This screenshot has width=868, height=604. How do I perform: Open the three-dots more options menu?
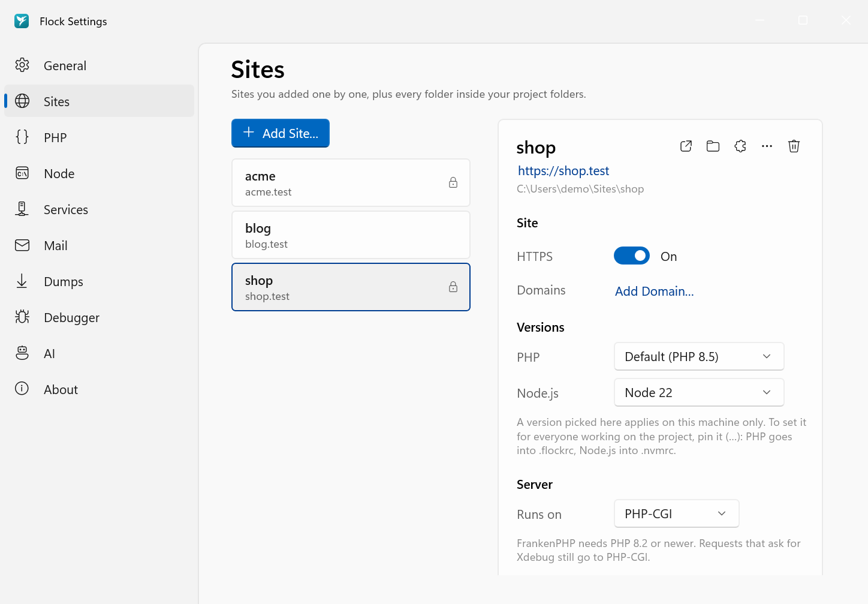[x=767, y=146]
